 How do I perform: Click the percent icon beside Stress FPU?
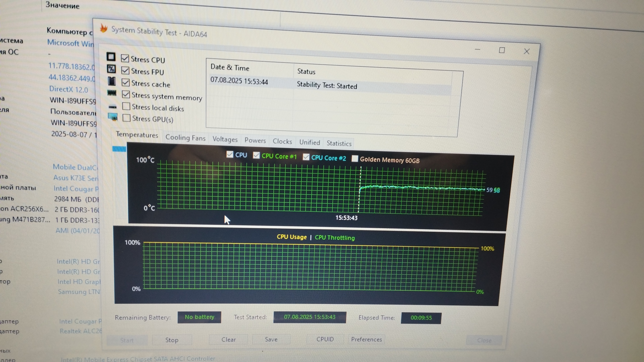click(x=111, y=69)
